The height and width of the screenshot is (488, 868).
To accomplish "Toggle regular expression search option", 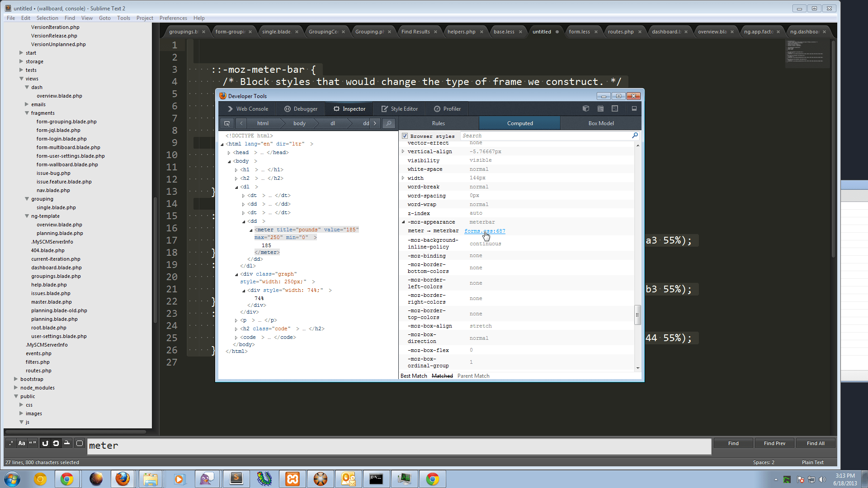I will pos(11,443).
